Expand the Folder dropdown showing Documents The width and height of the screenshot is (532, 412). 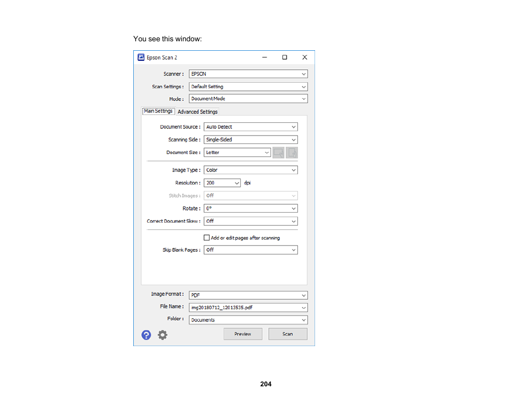(248, 320)
